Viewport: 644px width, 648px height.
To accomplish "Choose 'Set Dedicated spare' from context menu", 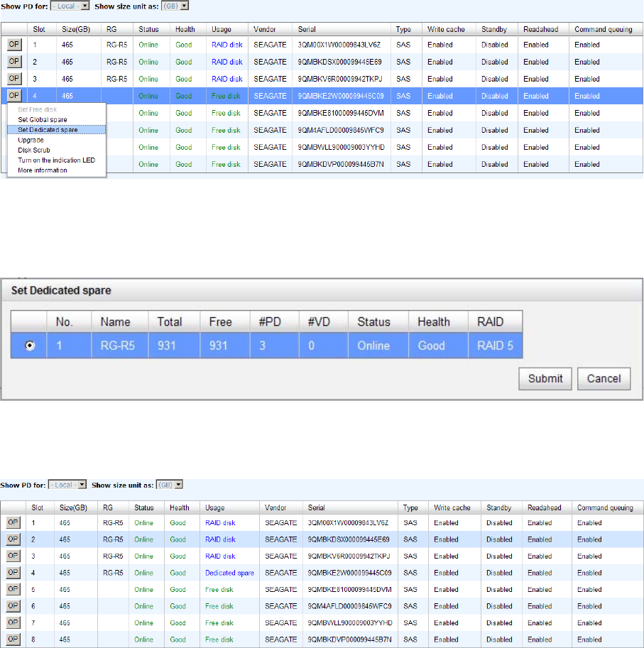I will pos(48,130).
